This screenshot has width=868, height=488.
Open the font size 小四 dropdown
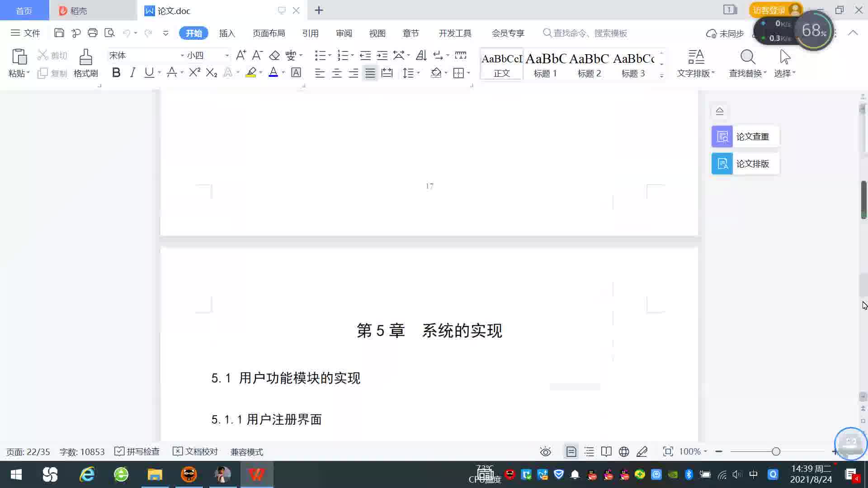click(227, 56)
